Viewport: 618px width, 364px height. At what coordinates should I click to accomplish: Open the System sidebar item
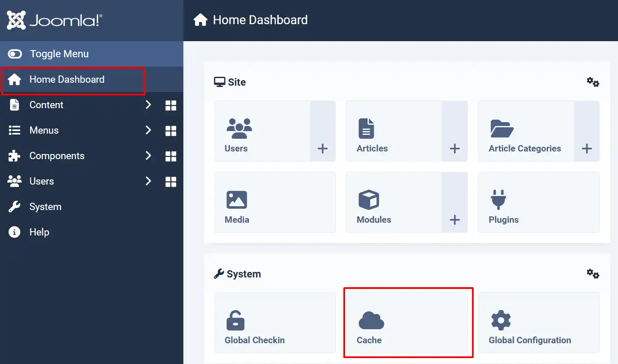45,207
